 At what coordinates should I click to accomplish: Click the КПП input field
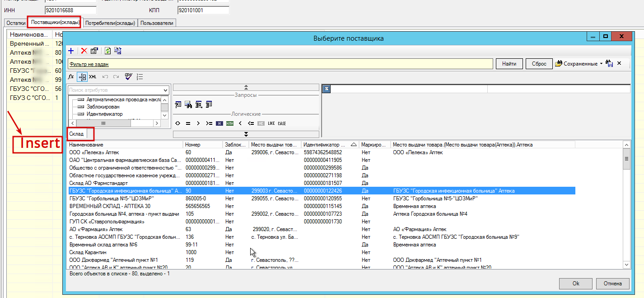point(203,10)
